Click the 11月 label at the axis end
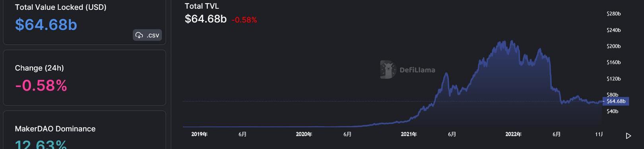The height and width of the screenshot is (149, 644). [x=599, y=134]
